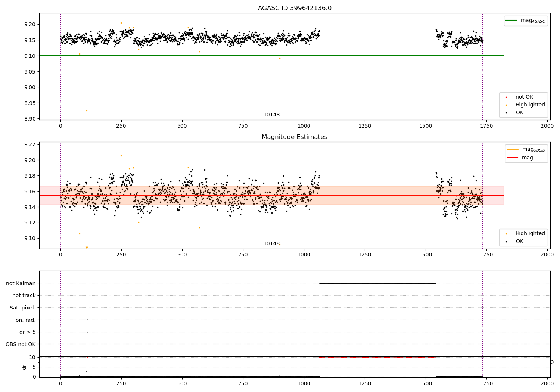Click the orange Highlighted marker in top legend
560x392 pixels.
coord(506,105)
